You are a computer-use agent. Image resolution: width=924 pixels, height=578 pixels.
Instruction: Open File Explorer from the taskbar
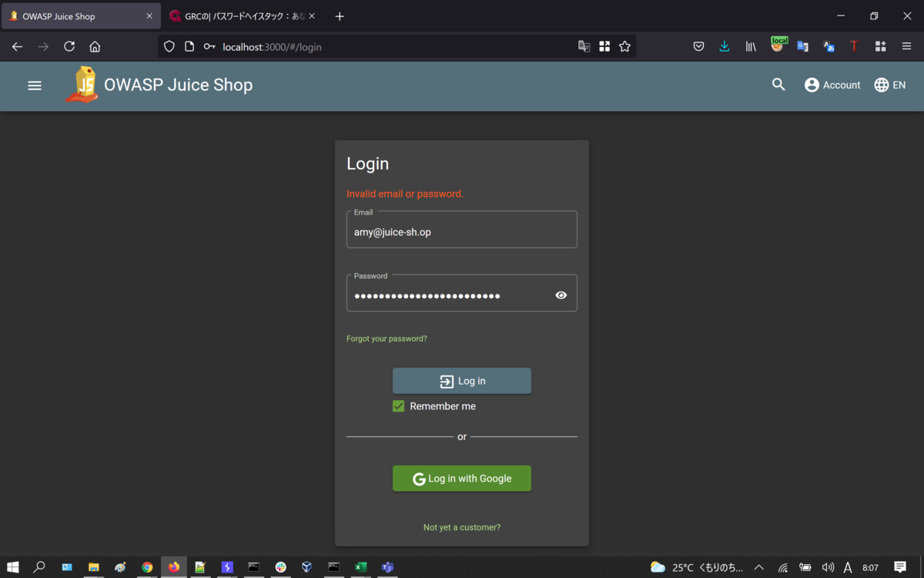[x=93, y=567]
